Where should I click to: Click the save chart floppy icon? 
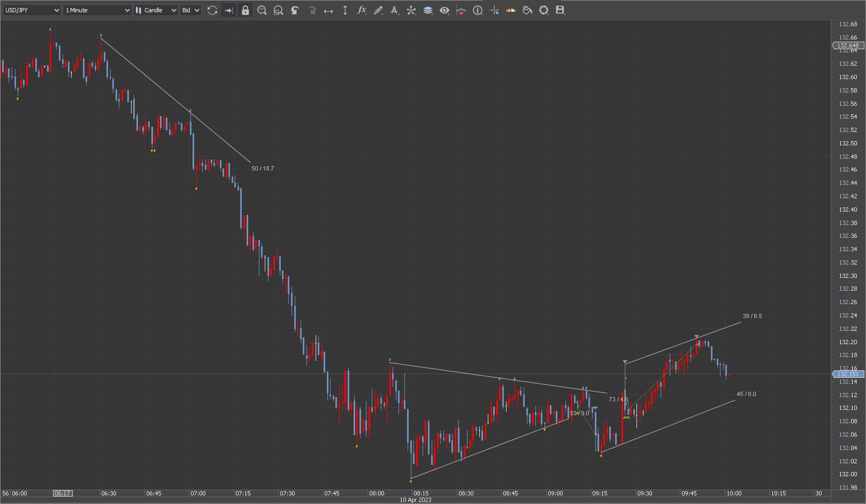point(560,10)
